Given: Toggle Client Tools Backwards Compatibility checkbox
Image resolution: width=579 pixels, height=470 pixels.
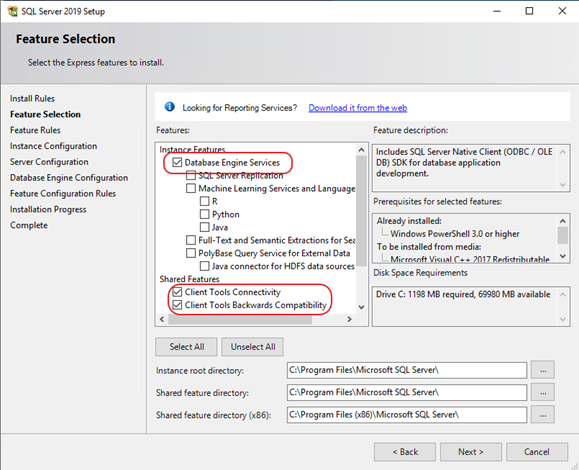Looking at the screenshot, I should coord(177,305).
